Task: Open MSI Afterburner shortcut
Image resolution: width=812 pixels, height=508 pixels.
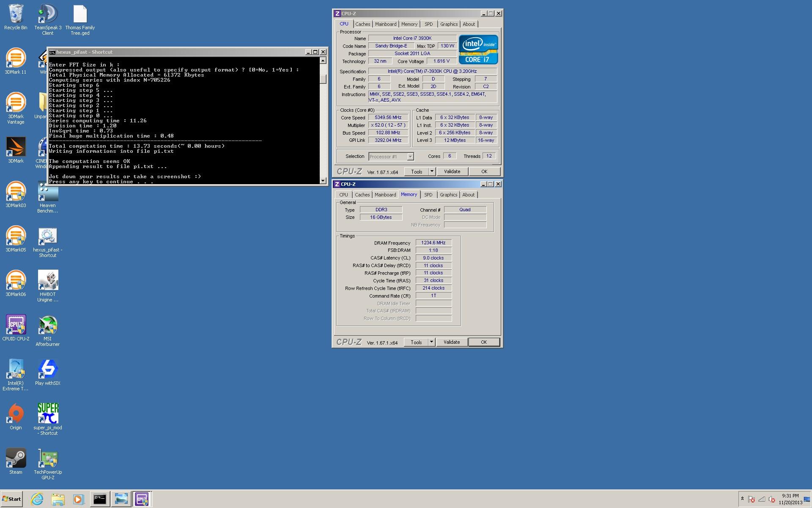Action: 47,331
